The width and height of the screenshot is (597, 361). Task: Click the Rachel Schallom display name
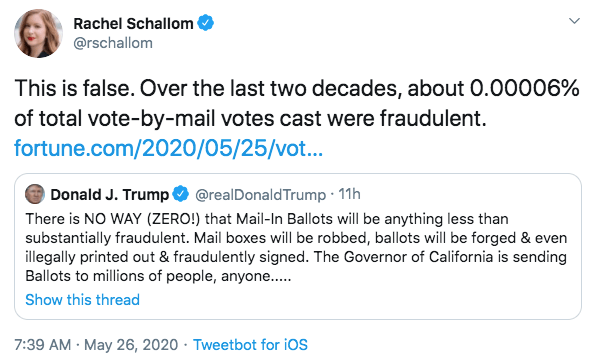pyautogui.click(x=133, y=24)
